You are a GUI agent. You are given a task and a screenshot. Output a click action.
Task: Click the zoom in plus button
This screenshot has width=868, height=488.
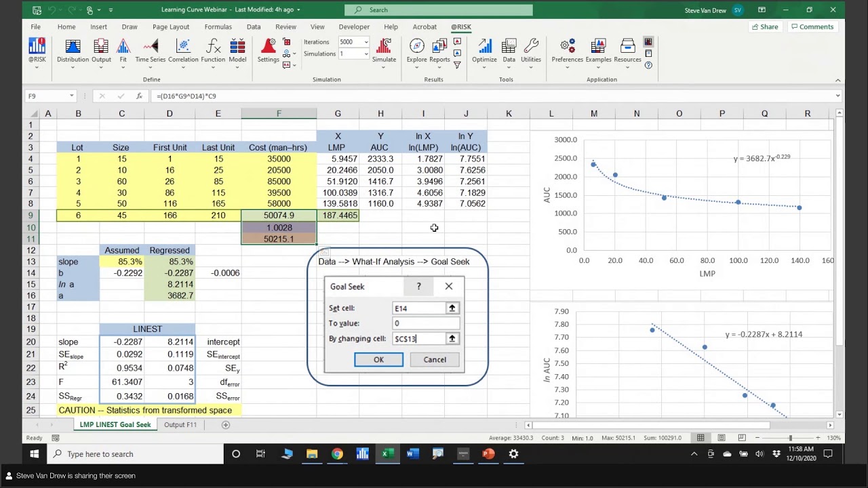pyautogui.click(x=819, y=438)
